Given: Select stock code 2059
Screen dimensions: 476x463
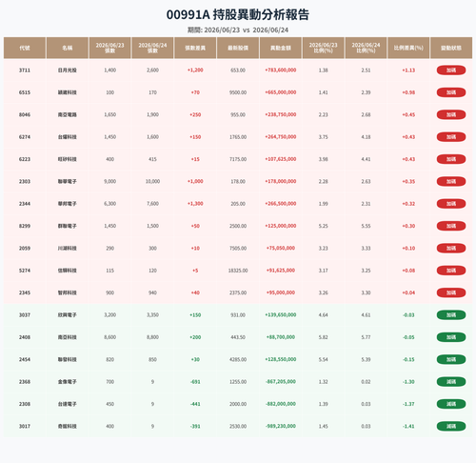Looking at the screenshot, I should (25, 248).
